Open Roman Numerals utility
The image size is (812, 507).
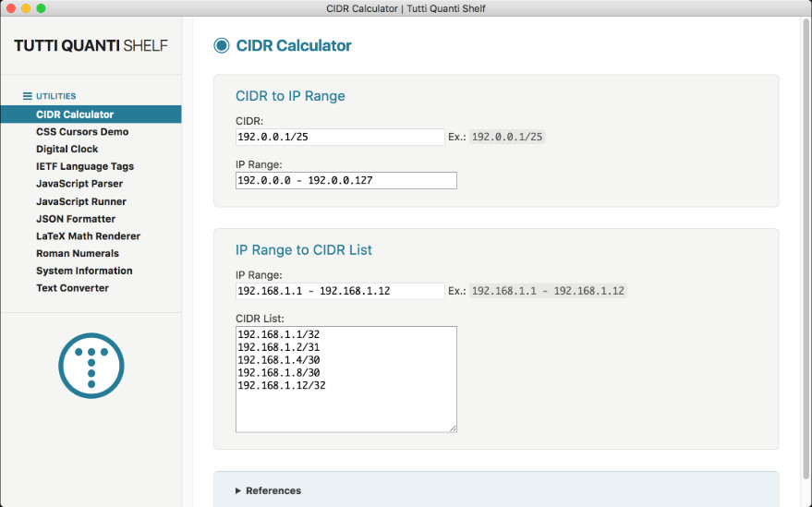78,253
